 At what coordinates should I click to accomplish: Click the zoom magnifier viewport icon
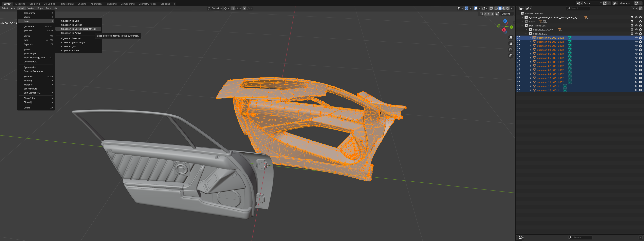coord(511,38)
